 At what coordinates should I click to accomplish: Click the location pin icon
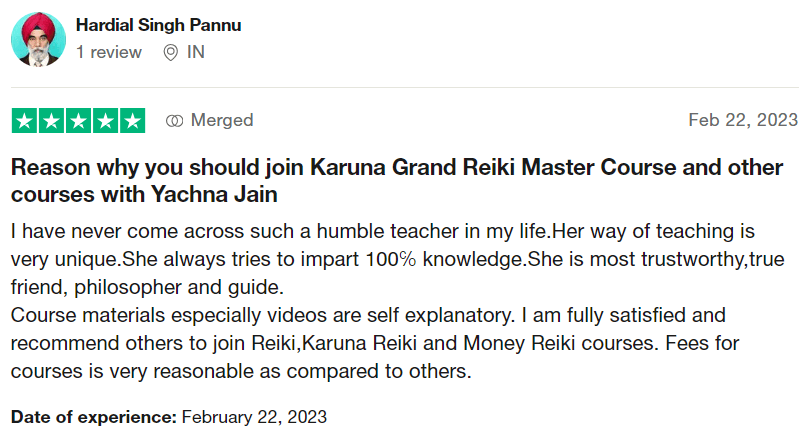pyautogui.click(x=170, y=52)
